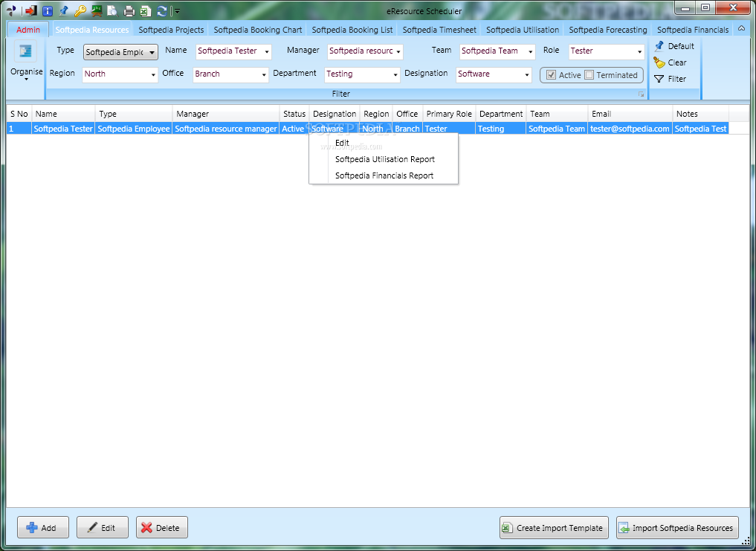
Task: Open the Team dropdown showing Softpedia Team
Action: coord(497,51)
